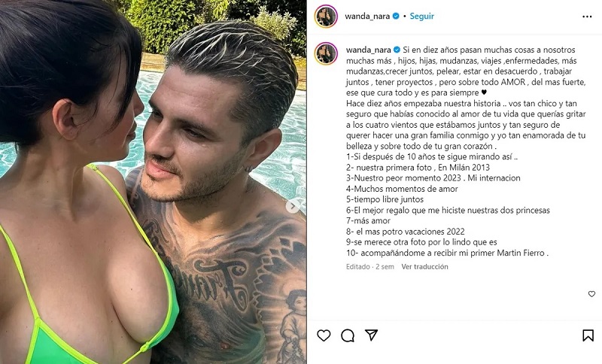
Task: Open the 2 sem timestamp
Action: tap(385, 266)
